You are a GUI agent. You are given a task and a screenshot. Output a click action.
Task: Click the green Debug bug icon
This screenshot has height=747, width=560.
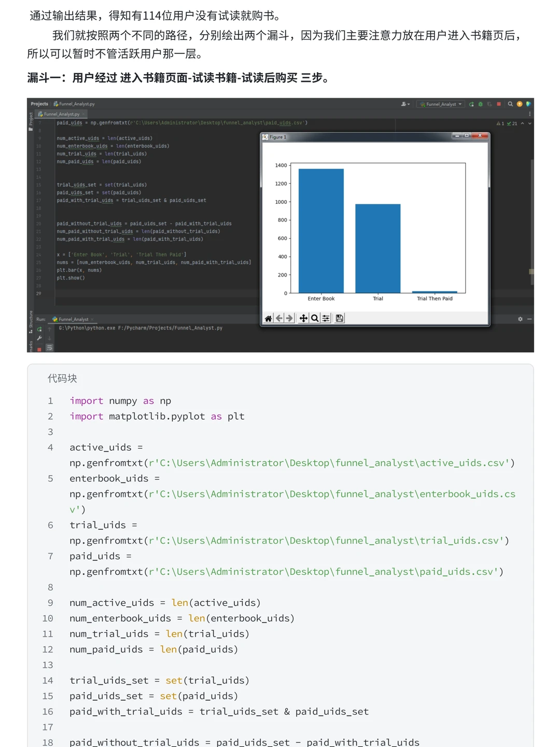tap(481, 104)
